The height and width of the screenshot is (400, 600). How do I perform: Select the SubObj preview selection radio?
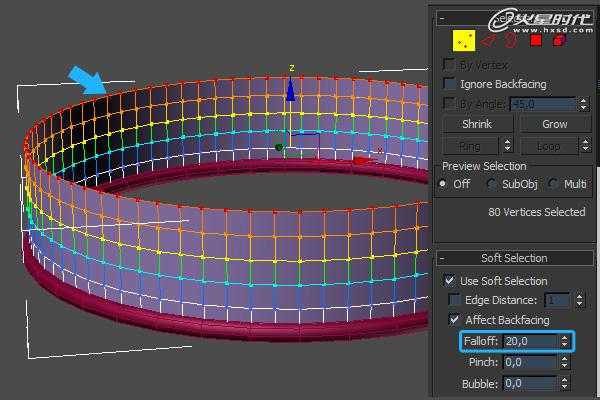491,184
